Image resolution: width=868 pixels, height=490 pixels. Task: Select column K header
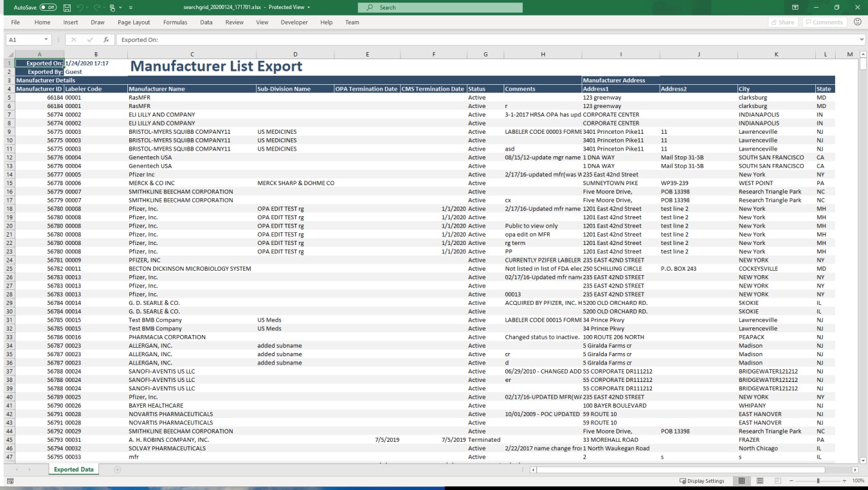[x=775, y=54]
